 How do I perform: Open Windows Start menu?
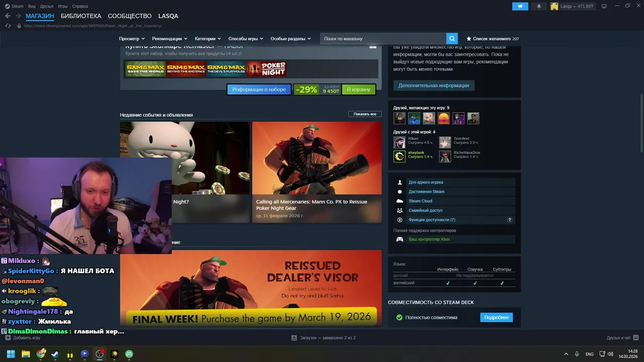coord(11,354)
